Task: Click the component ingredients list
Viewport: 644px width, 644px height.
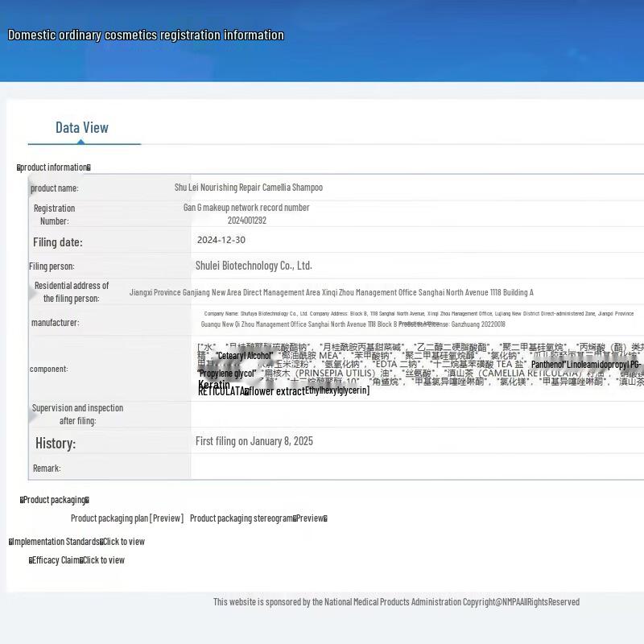Action: coord(419,368)
